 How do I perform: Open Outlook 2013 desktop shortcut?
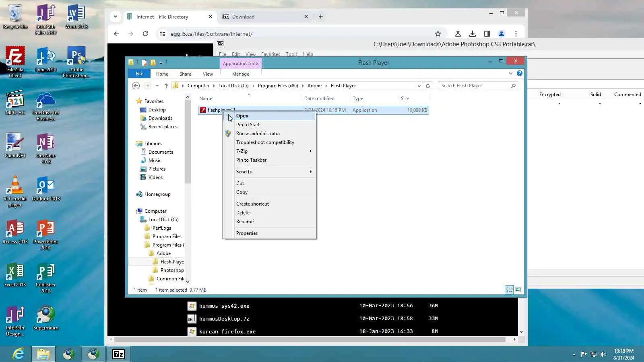[x=46, y=189]
